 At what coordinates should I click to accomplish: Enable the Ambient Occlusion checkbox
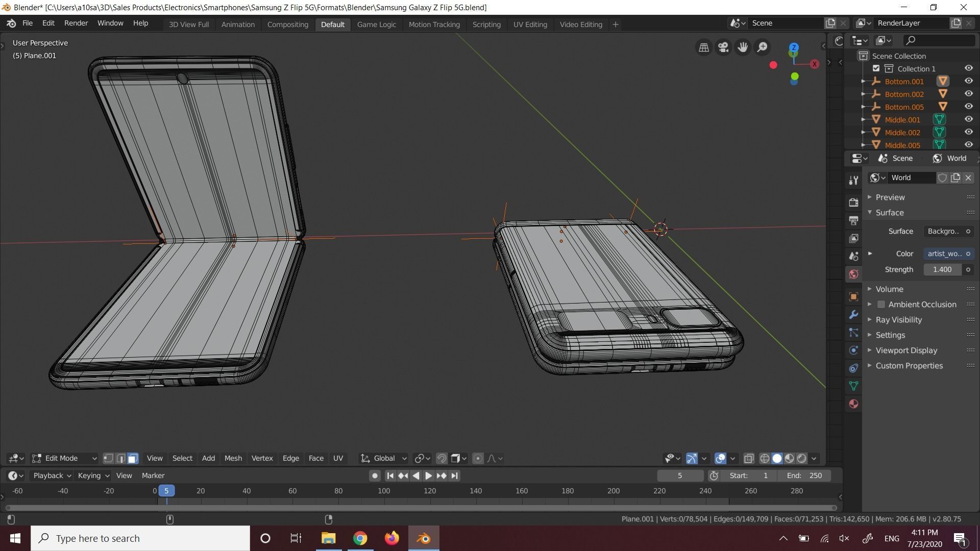point(881,305)
